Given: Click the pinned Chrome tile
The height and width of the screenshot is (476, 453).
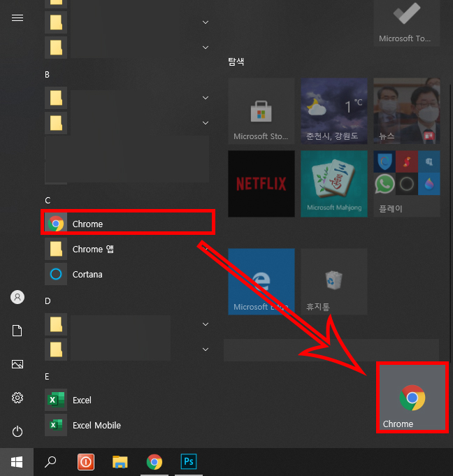Looking at the screenshot, I should tap(412, 397).
